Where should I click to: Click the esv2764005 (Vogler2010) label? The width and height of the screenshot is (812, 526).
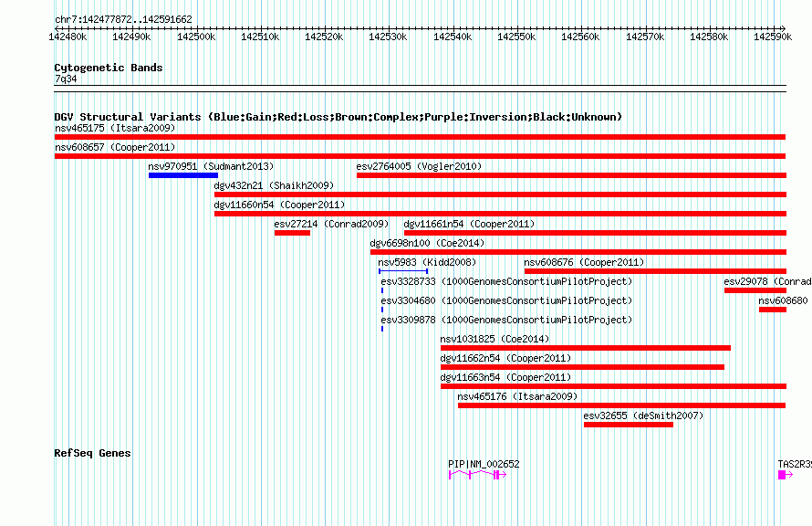[419, 166]
